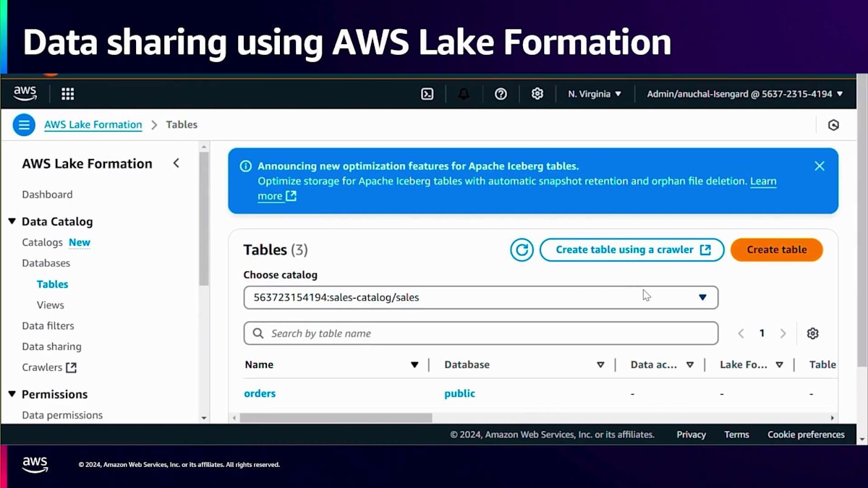This screenshot has height=488, width=868.
Task: Launch CloudShell from the top bar
Action: click(427, 93)
